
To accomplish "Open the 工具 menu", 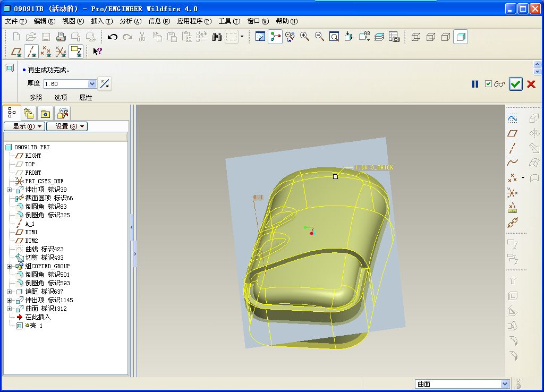I will pyautogui.click(x=229, y=21).
